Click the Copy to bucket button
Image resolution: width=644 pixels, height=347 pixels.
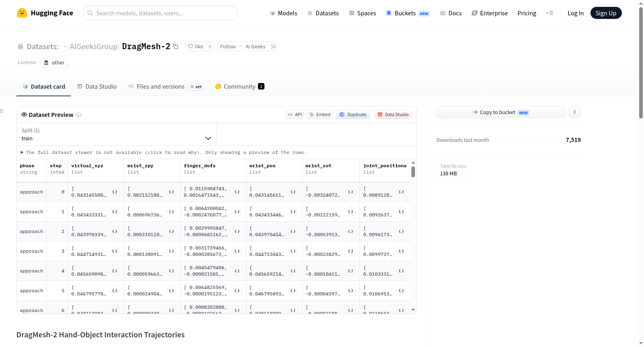(501, 112)
